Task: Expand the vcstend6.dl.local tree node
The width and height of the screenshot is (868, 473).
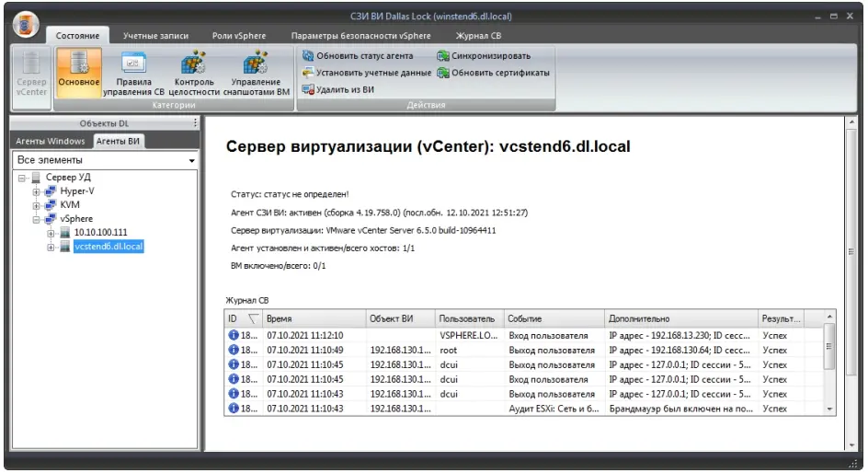Action: click(x=51, y=247)
